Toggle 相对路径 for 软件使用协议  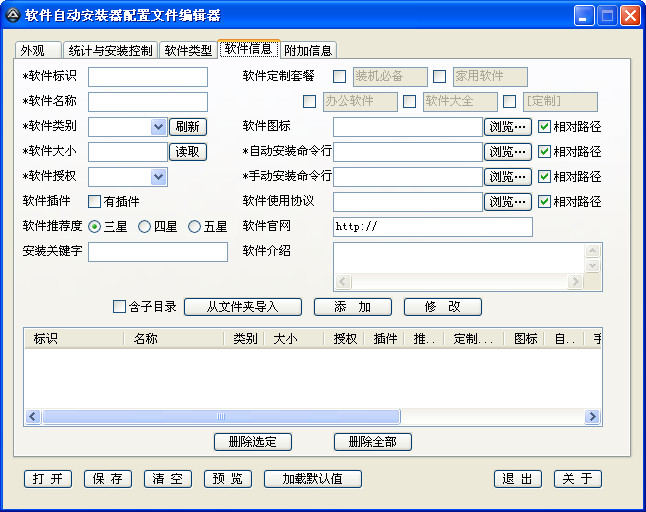click(x=545, y=201)
